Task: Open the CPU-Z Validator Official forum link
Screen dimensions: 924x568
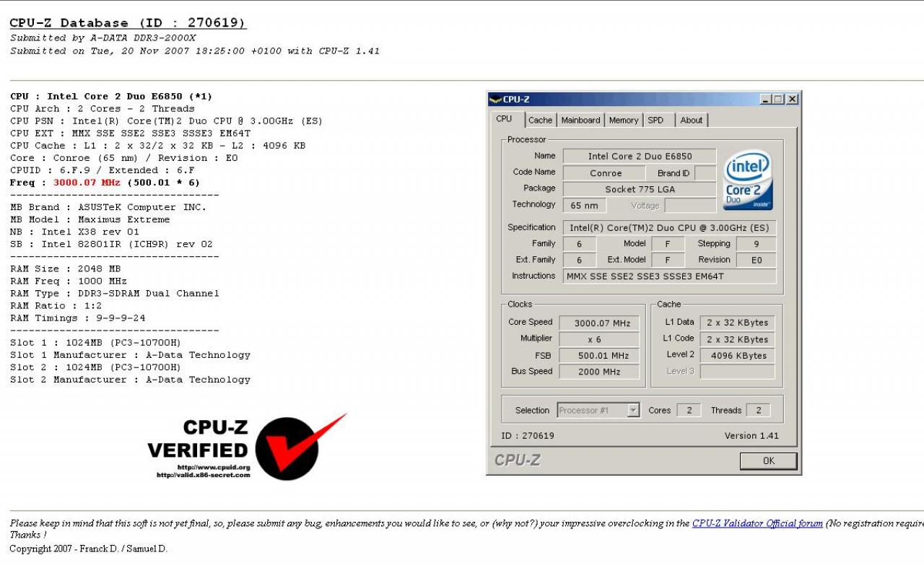Action: [x=757, y=523]
